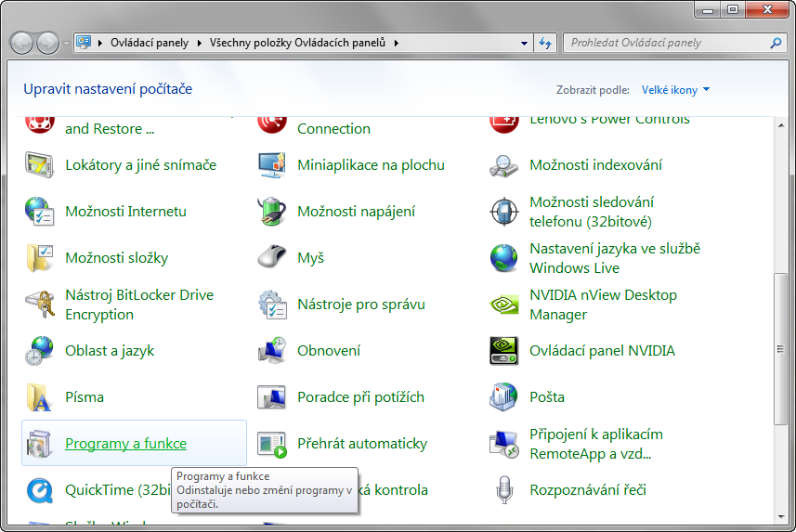Viewport: 796px width, 532px height.
Task: Expand the root arrow before Ovládací panely
Action: click(x=100, y=43)
